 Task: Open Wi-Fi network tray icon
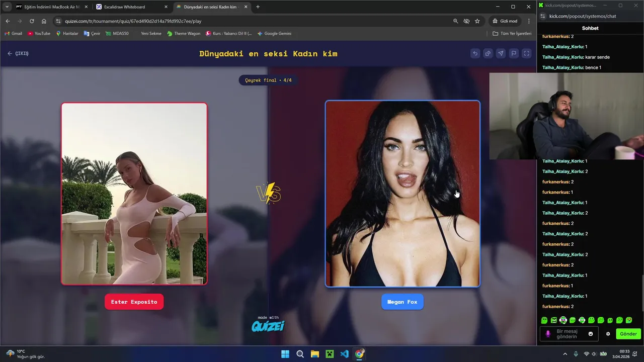[x=587, y=354]
